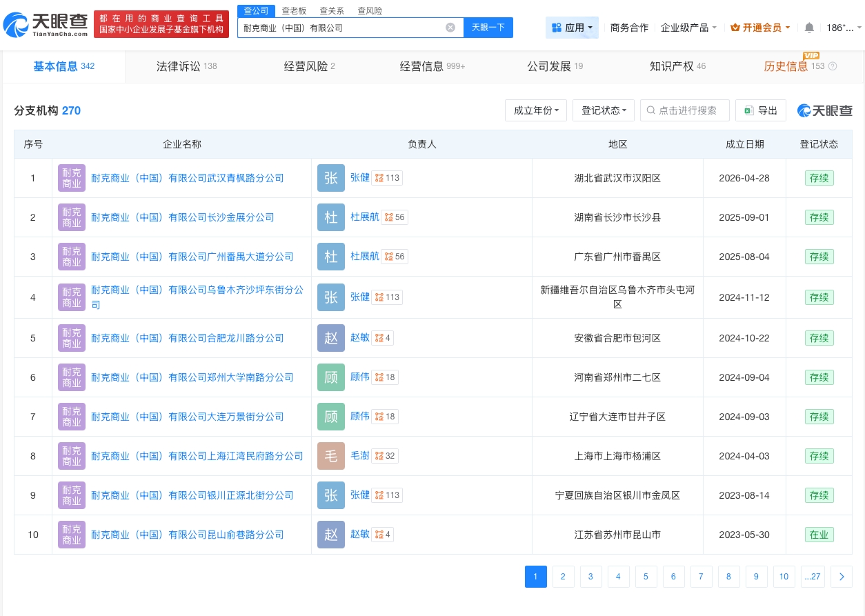Select the 查关系 search mode tab
The image size is (865, 616).
click(x=332, y=11)
